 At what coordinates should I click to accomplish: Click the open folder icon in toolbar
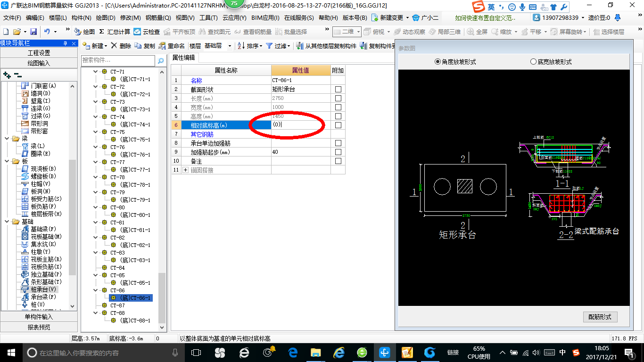17,32
